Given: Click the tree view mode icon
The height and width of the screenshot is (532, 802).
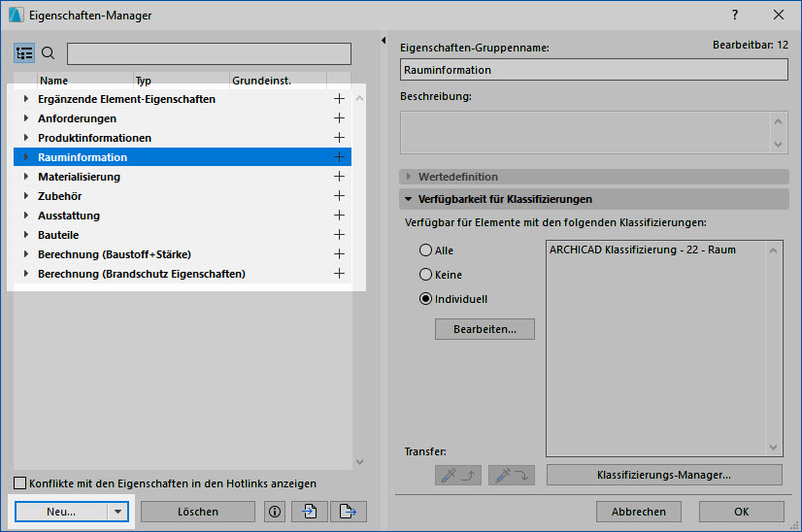Looking at the screenshot, I should [x=24, y=53].
